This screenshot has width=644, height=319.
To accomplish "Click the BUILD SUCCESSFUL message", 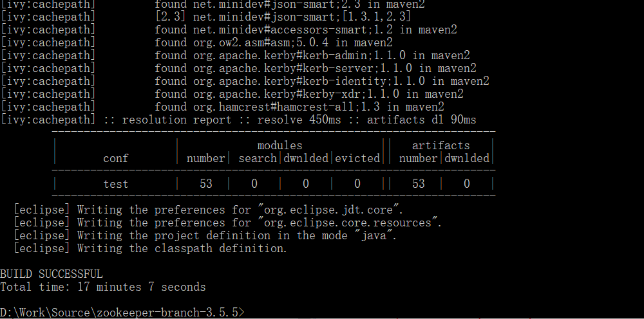I will 52,274.
